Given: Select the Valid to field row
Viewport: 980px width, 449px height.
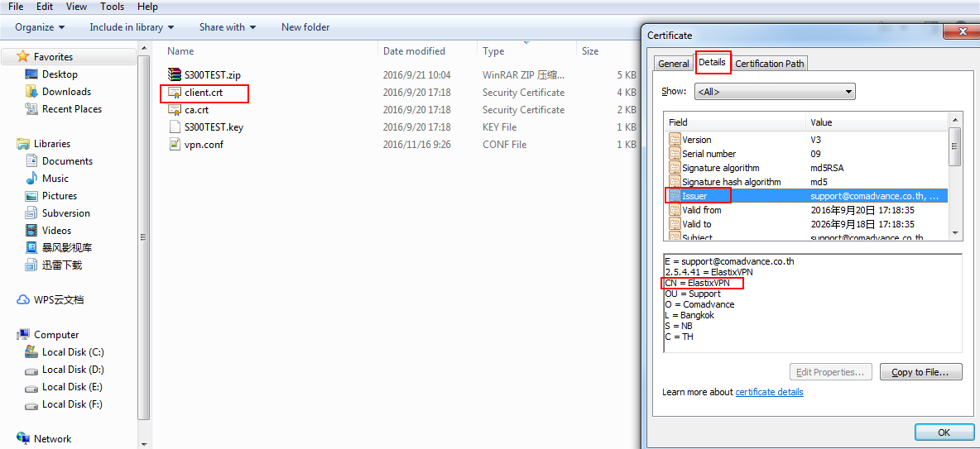Looking at the screenshot, I should click(806, 224).
